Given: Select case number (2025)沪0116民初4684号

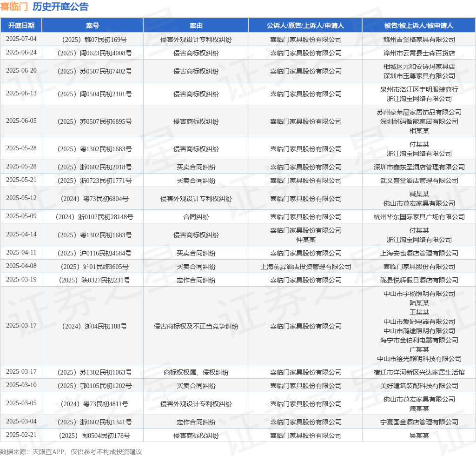Looking at the screenshot, I should point(94,253).
